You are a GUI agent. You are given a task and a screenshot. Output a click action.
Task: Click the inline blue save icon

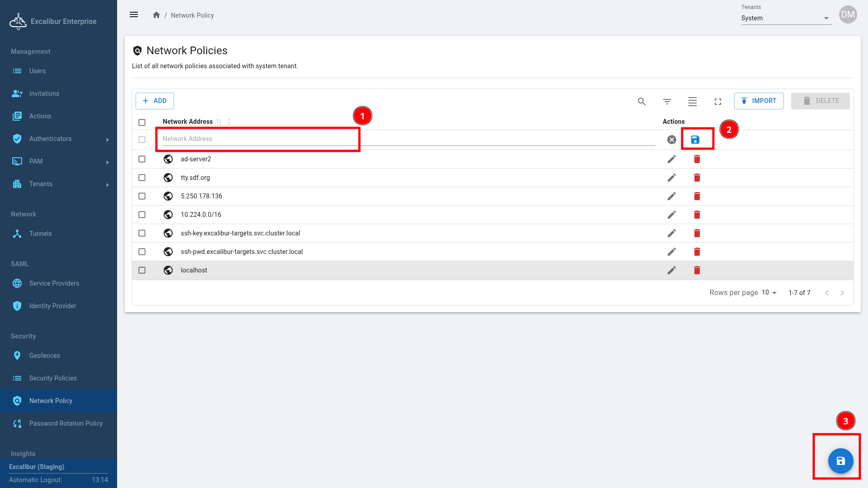(x=695, y=140)
